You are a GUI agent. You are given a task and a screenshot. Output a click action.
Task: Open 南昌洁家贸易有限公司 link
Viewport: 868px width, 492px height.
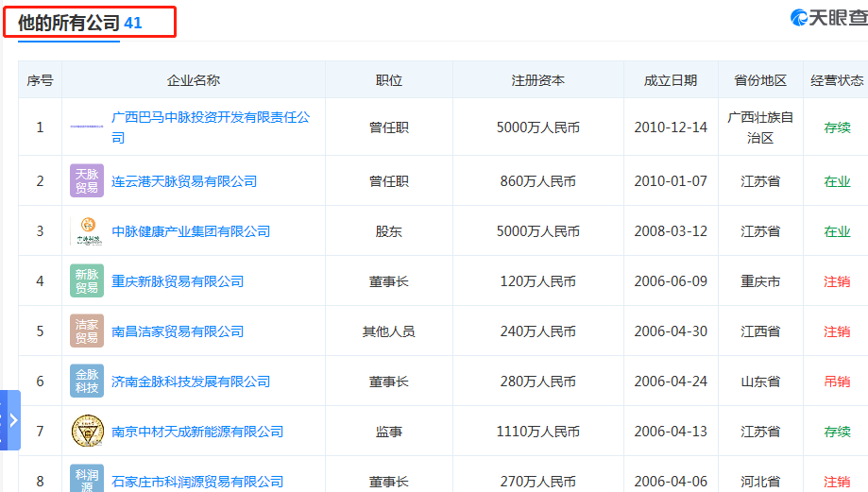tap(178, 331)
